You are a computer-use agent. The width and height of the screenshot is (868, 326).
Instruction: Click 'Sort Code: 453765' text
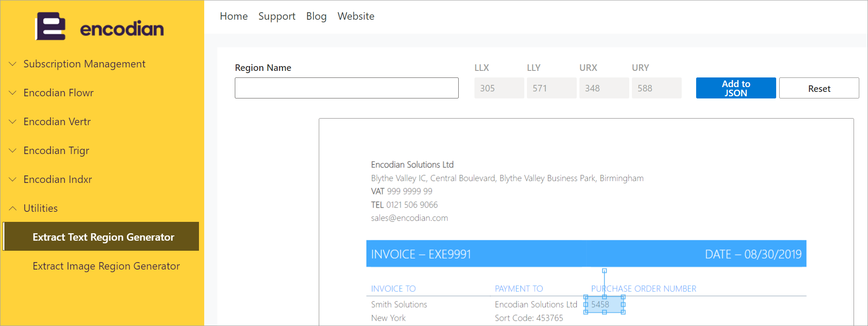[529, 318]
